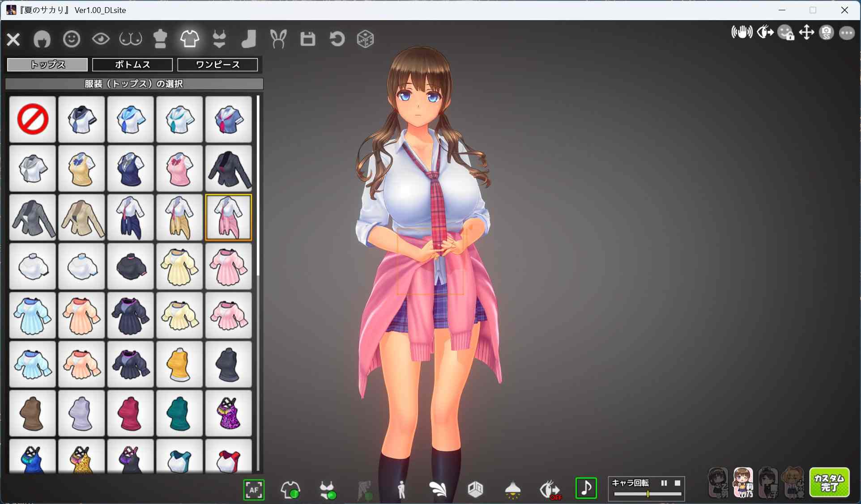Switch to the underwear editing panel
This screenshot has width=861, height=504.
[x=219, y=39]
